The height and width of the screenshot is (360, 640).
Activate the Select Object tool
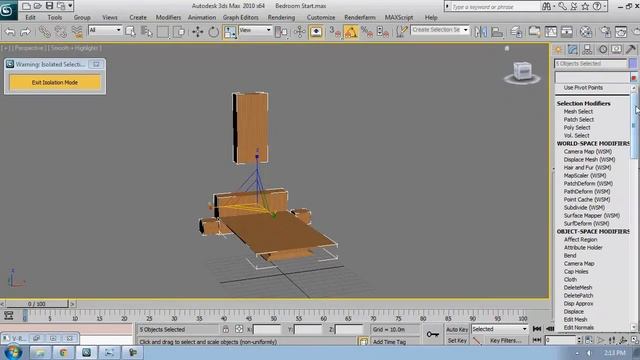pyautogui.click(x=130, y=31)
